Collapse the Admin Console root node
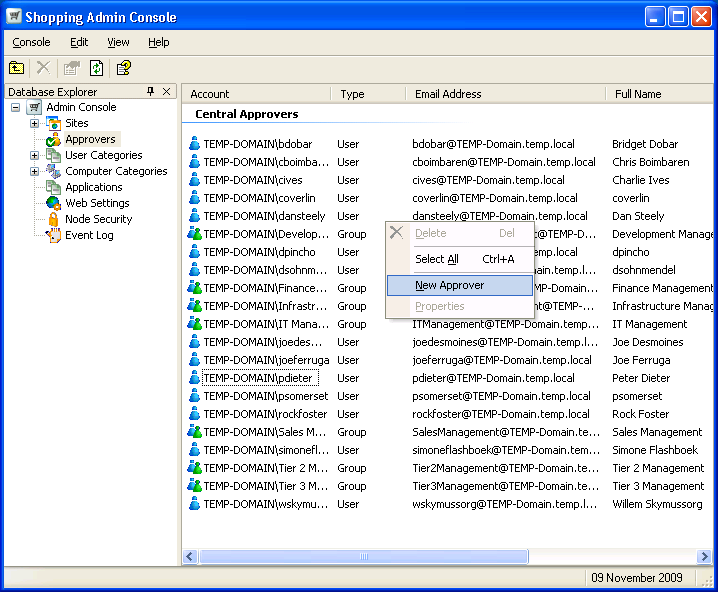 click(x=16, y=107)
